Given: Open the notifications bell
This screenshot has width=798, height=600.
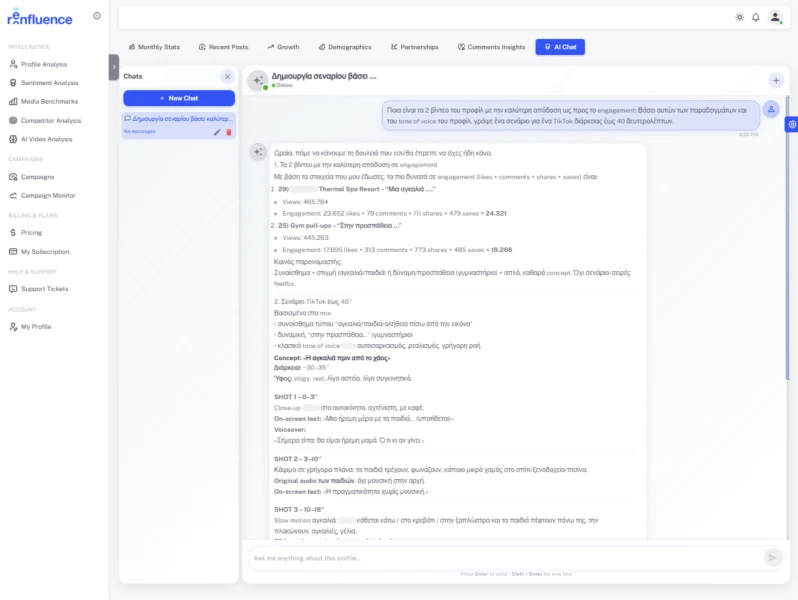Looking at the screenshot, I should (755, 17).
